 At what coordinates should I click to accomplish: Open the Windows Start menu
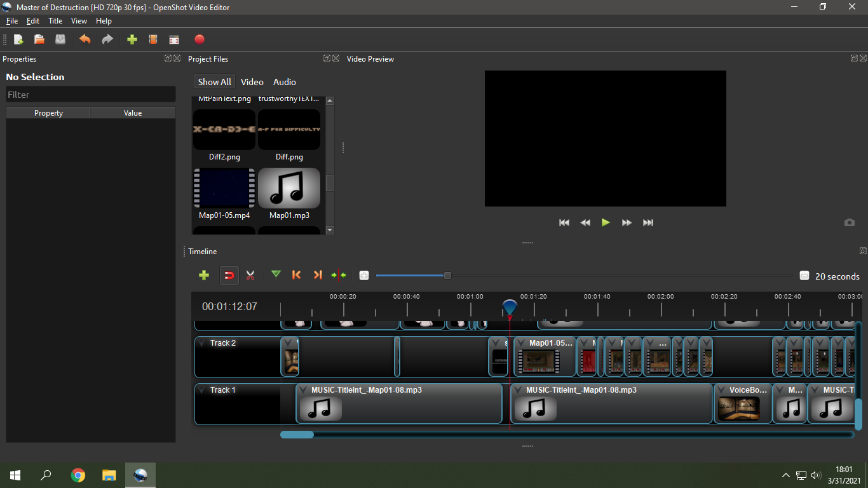tap(15, 475)
